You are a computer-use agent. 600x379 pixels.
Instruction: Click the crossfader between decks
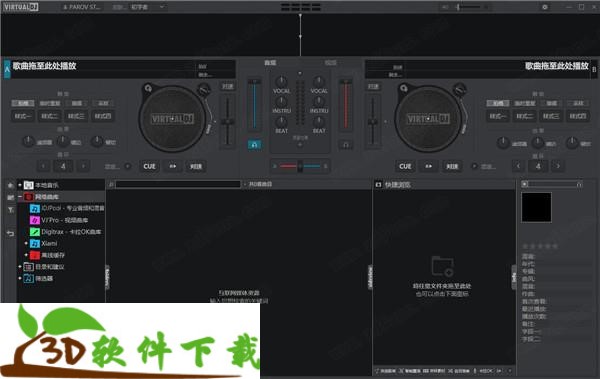(300, 166)
